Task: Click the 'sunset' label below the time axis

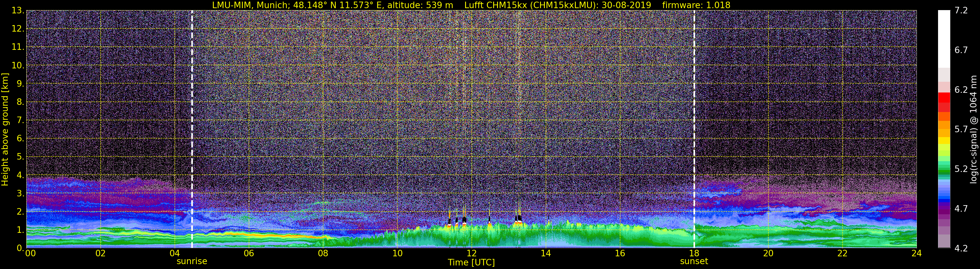Action: pyautogui.click(x=694, y=262)
